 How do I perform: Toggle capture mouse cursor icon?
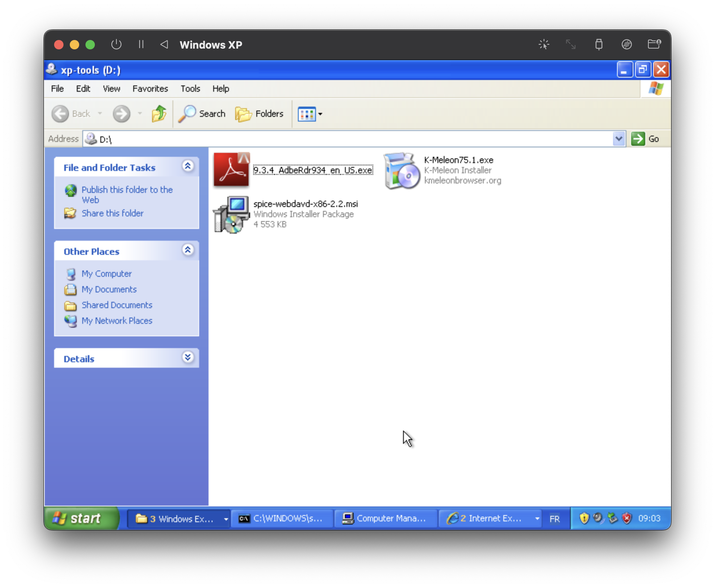pyautogui.click(x=544, y=44)
